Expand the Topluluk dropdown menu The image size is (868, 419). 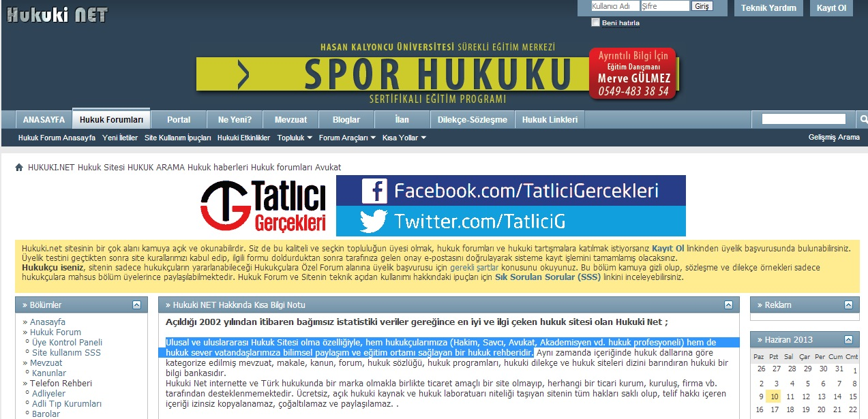[x=295, y=138]
